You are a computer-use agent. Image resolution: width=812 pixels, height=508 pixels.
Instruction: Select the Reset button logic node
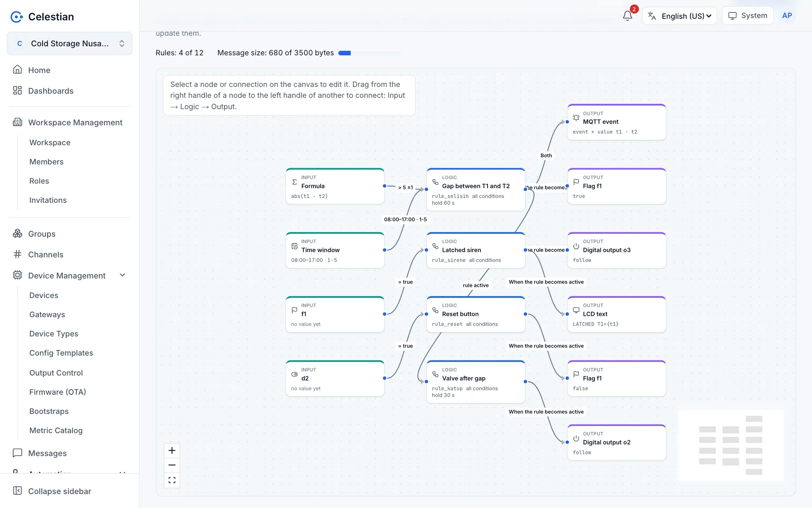[476, 314]
